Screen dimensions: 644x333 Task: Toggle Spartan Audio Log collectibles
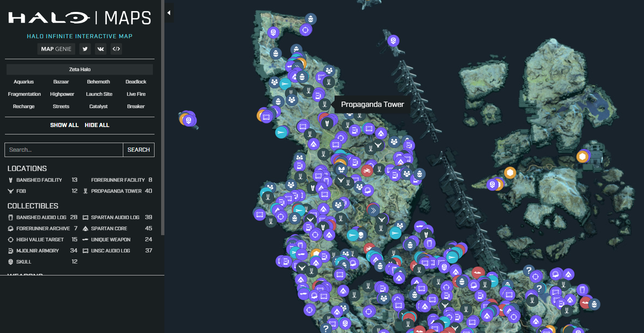(118, 217)
